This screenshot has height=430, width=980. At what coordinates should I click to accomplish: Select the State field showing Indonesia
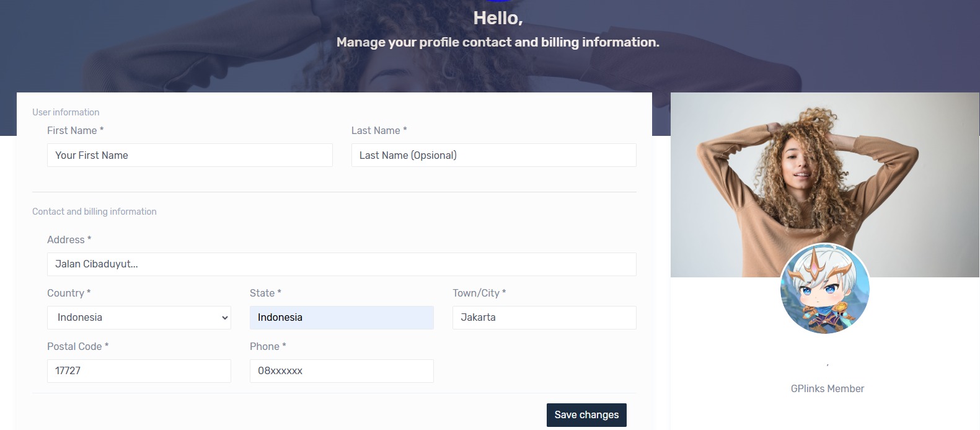tap(342, 317)
